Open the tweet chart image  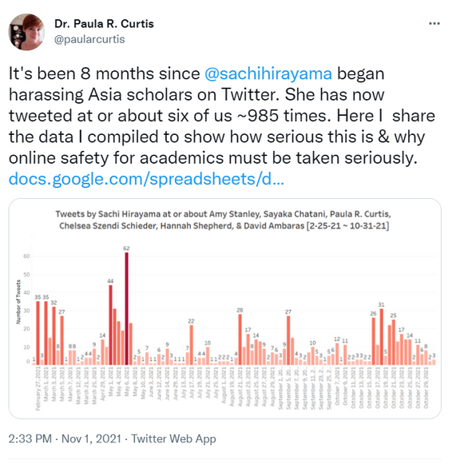tap(225, 308)
